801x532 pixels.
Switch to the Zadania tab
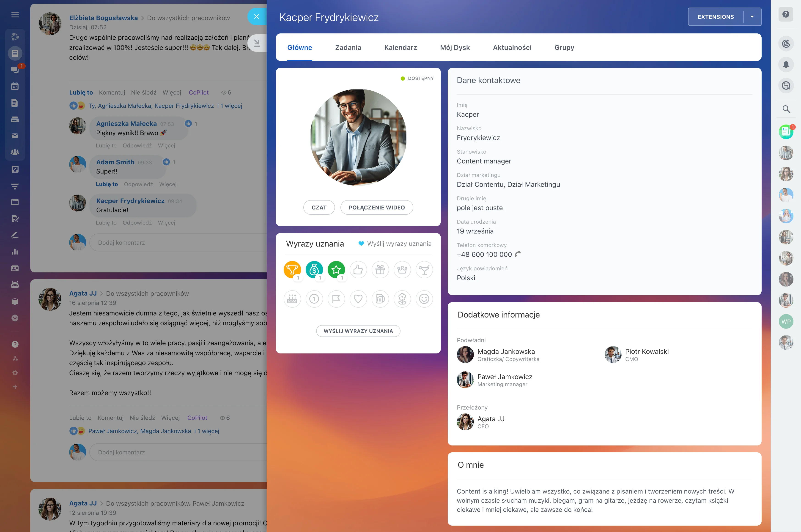(348, 48)
